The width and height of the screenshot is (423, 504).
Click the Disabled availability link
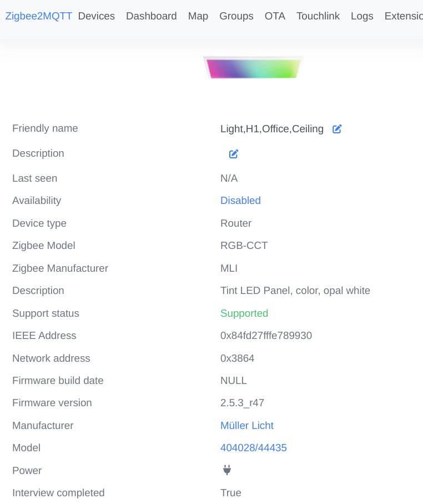(x=240, y=201)
